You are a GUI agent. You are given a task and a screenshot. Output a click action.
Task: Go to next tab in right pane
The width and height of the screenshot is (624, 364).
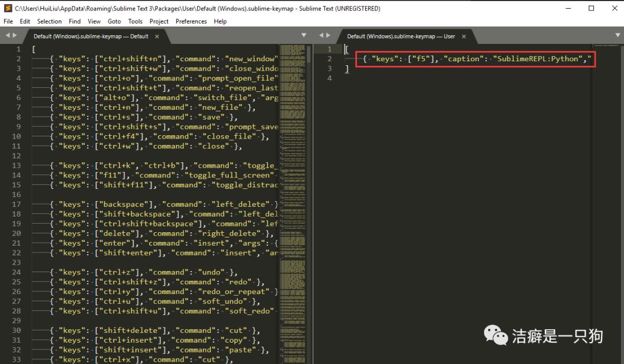click(328, 35)
